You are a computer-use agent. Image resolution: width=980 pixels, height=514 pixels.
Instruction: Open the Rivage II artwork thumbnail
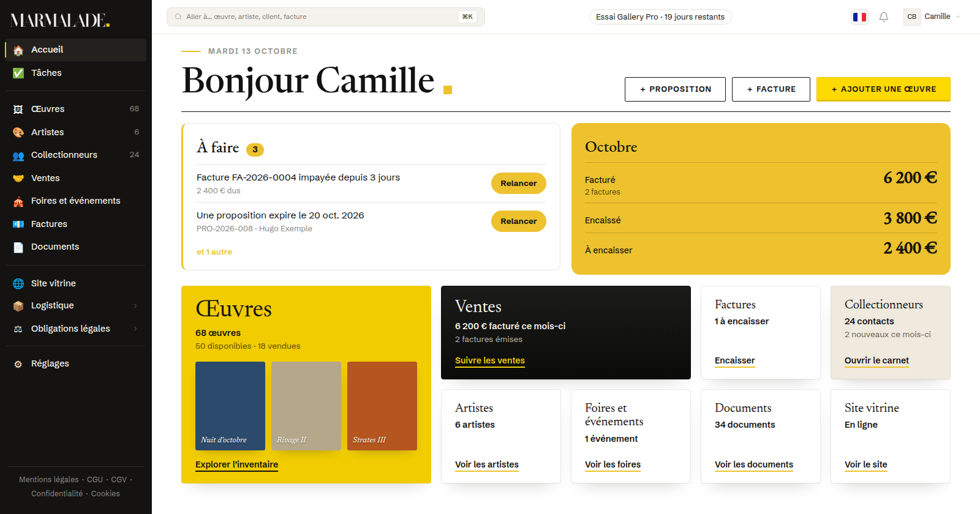point(306,406)
